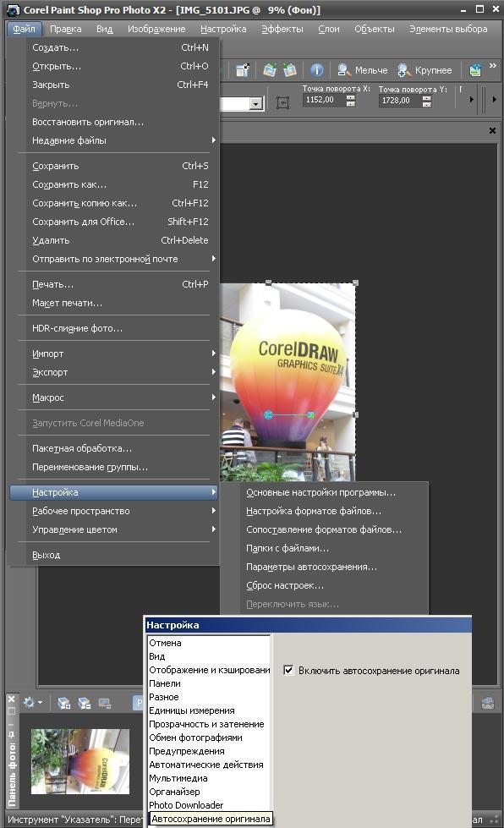Close the image window with X button
The image size is (504, 828).
pyautogui.click(x=492, y=130)
